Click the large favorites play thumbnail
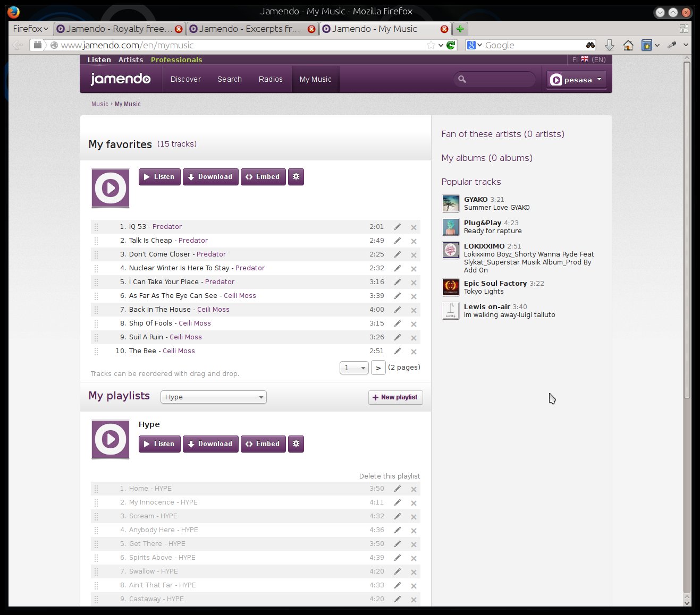The height and width of the screenshot is (615, 700). [x=111, y=188]
